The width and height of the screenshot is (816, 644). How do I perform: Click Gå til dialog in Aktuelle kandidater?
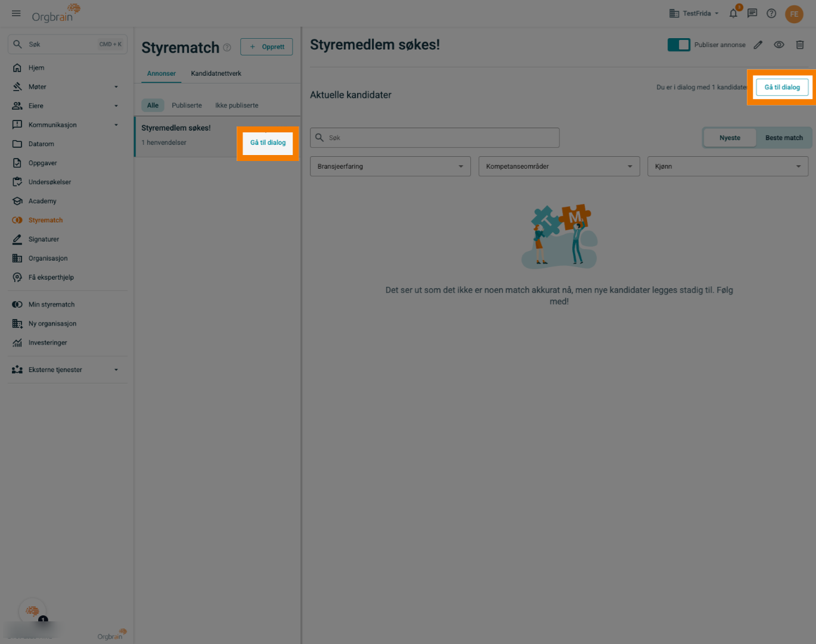[x=782, y=87]
